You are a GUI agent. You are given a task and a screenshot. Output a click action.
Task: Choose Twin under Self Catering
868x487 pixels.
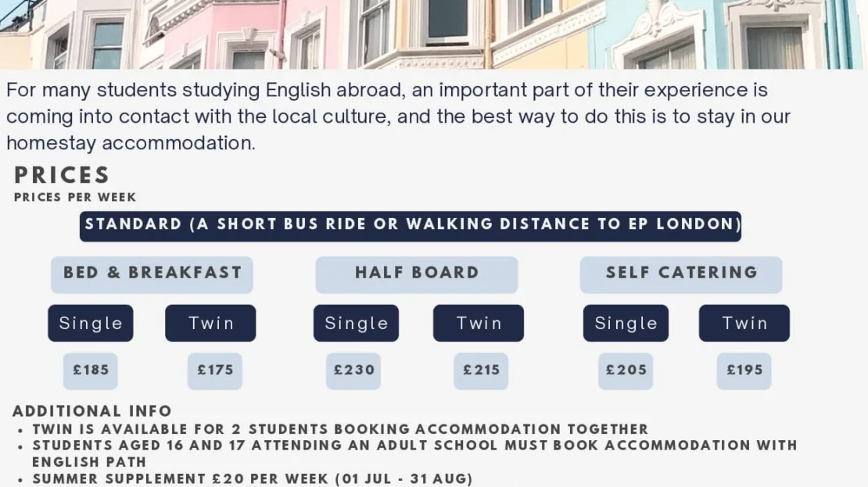tap(744, 323)
